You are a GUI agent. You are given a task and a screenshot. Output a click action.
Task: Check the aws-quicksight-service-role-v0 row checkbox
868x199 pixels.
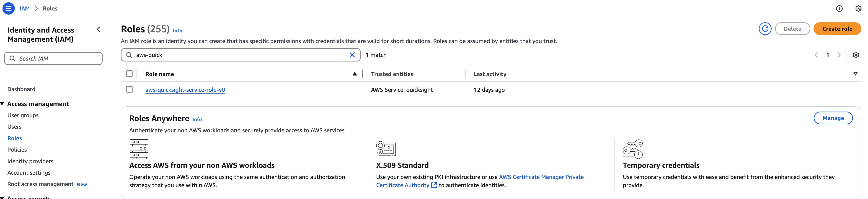click(129, 89)
